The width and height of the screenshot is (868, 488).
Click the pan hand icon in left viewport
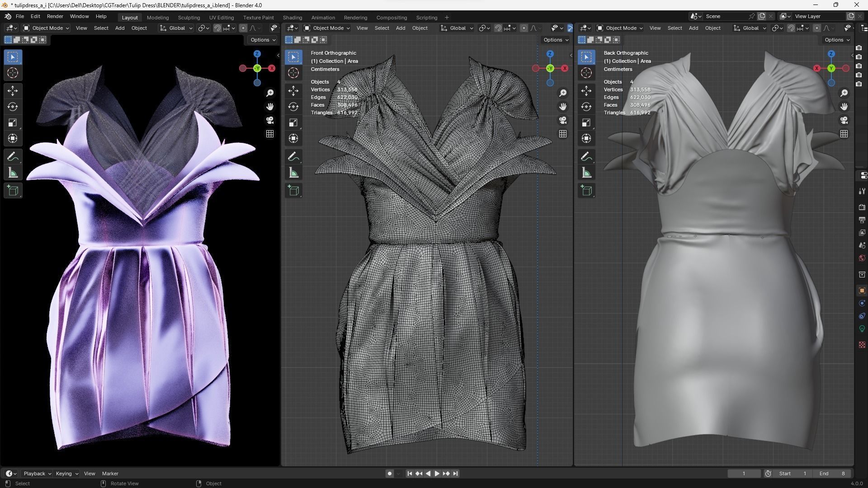[270, 107]
